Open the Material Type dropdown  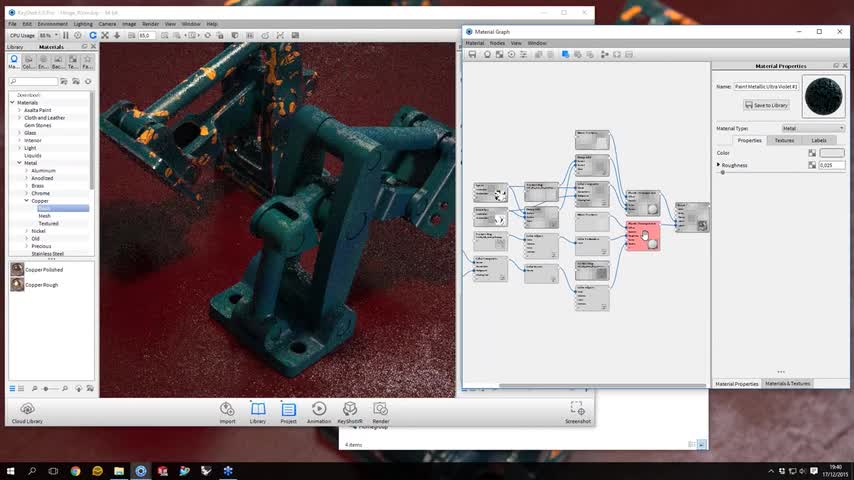click(813, 129)
